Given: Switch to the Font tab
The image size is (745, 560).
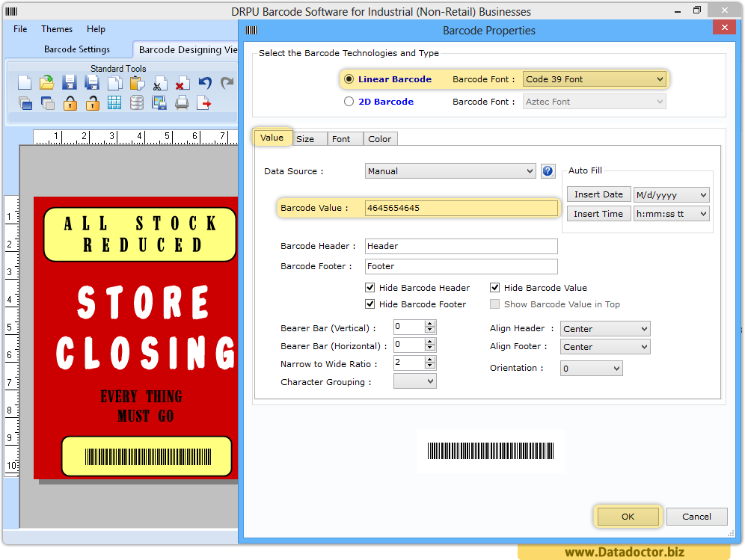Looking at the screenshot, I should [x=345, y=138].
